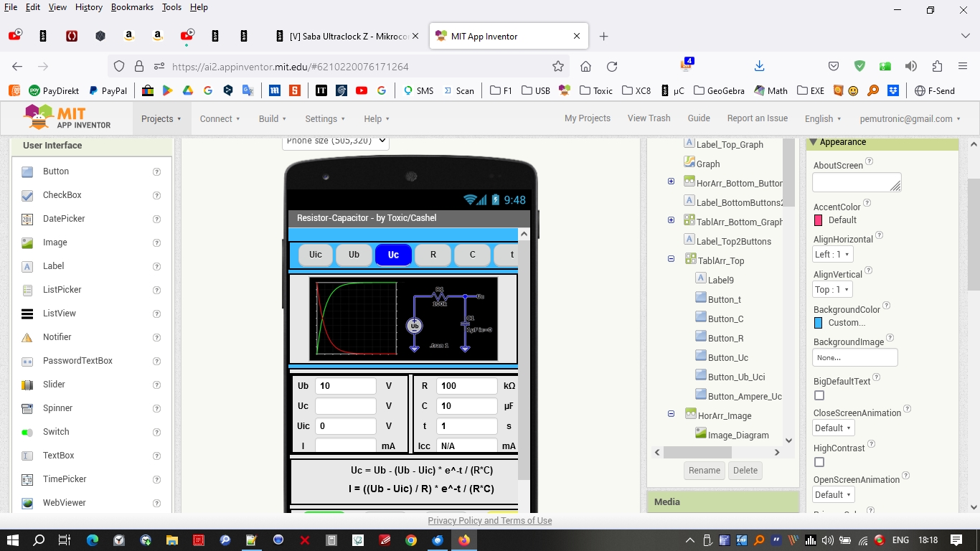Viewport: 980px width, 551px height.
Task: Open AlignHorizontal Left dropdown
Action: pos(832,254)
